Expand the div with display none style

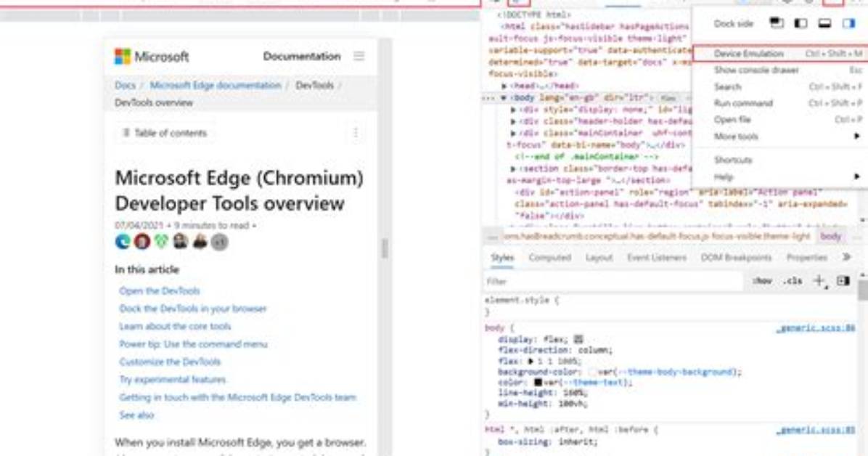point(513,110)
